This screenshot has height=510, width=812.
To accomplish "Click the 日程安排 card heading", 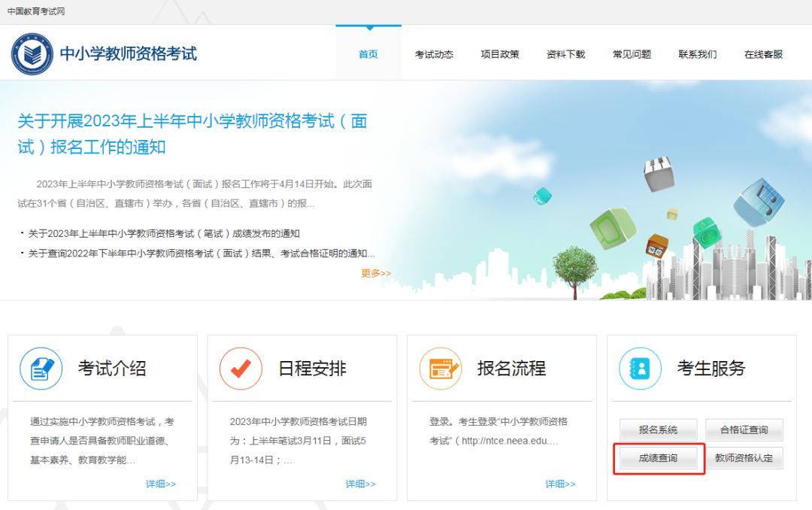I will 312,369.
